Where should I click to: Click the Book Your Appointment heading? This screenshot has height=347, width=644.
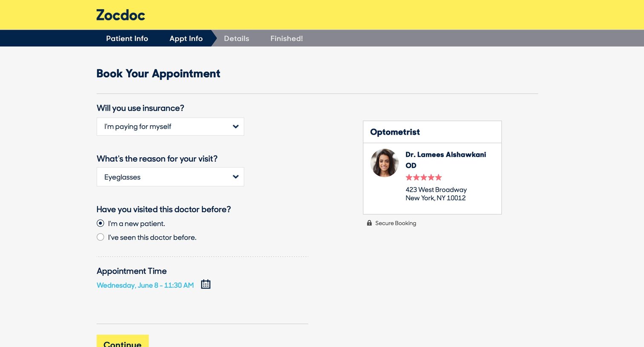tap(158, 74)
